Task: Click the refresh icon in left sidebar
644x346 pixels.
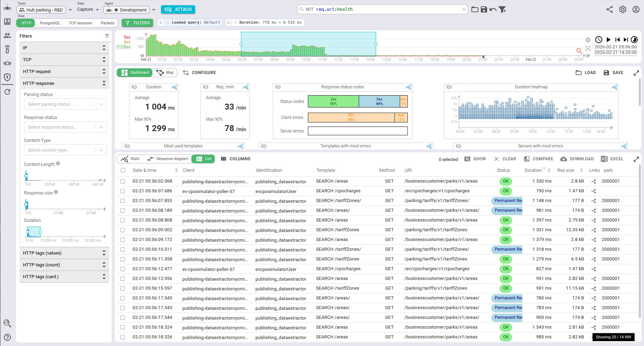Action: point(7,92)
